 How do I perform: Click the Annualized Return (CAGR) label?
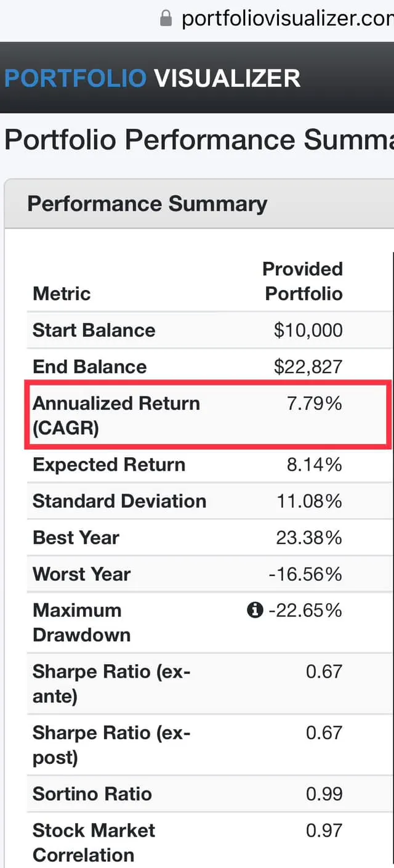116,415
